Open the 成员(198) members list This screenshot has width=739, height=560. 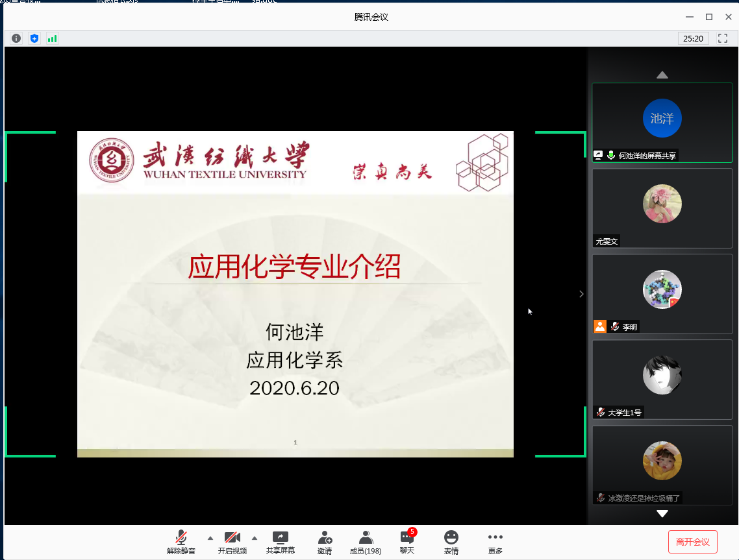(x=366, y=542)
